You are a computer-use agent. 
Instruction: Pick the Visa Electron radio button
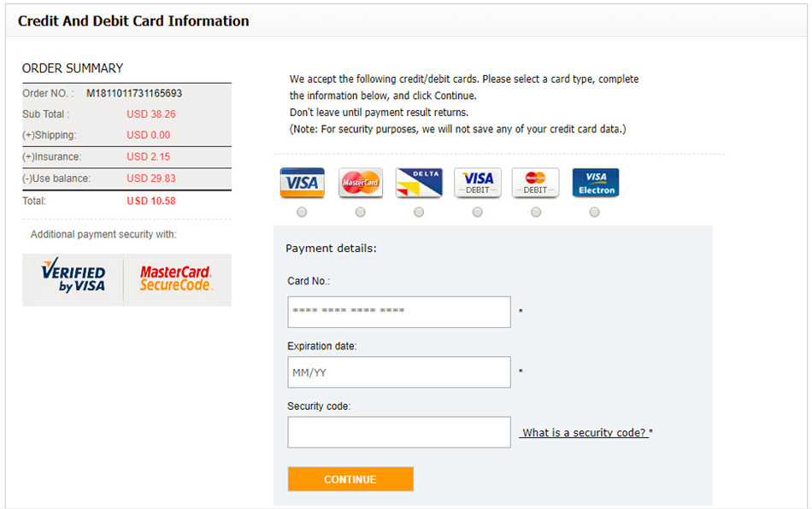(595, 212)
